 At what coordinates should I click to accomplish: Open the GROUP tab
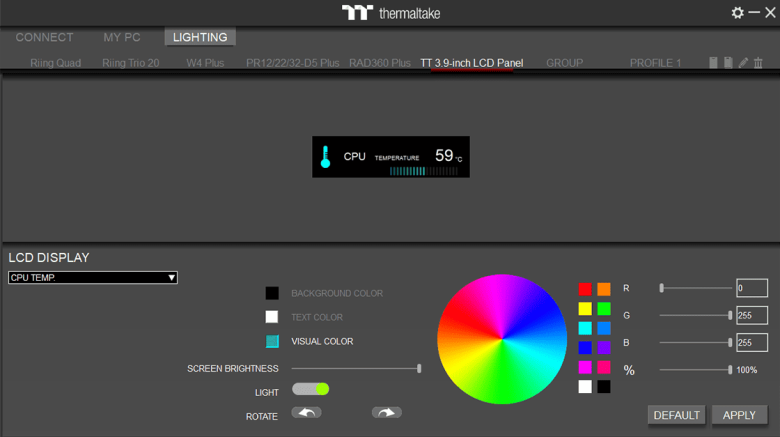coord(565,63)
